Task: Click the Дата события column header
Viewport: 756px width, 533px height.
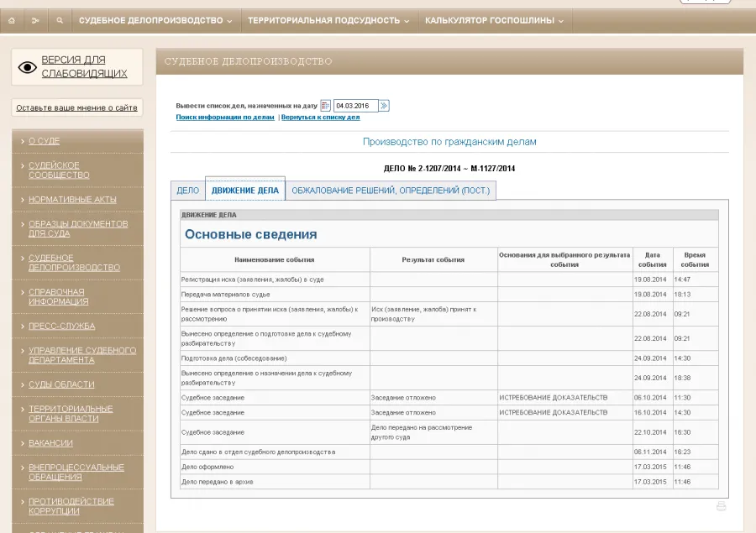Action: tap(653, 259)
